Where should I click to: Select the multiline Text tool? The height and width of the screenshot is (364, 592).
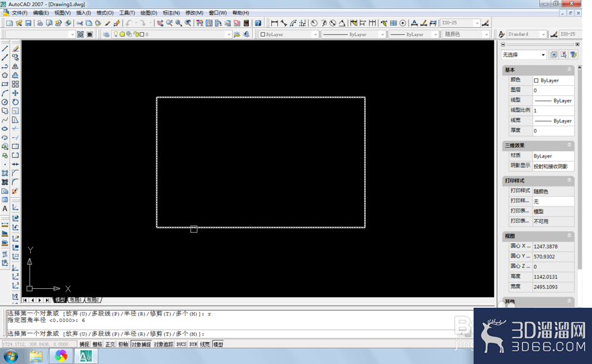click(5, 208)
